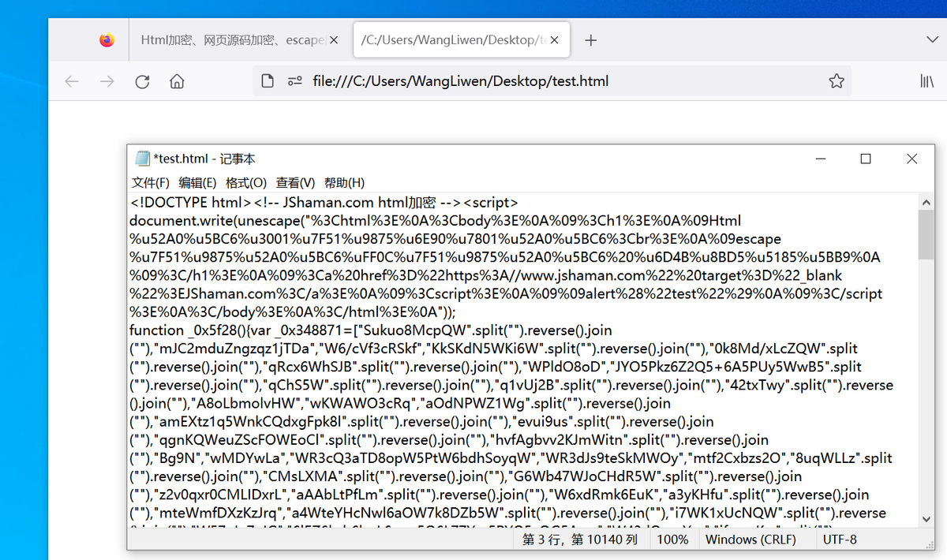Open site permissions icon beside the URL
Screen dimensions: 947x560
pyautogui.click(x=294, y=80)
